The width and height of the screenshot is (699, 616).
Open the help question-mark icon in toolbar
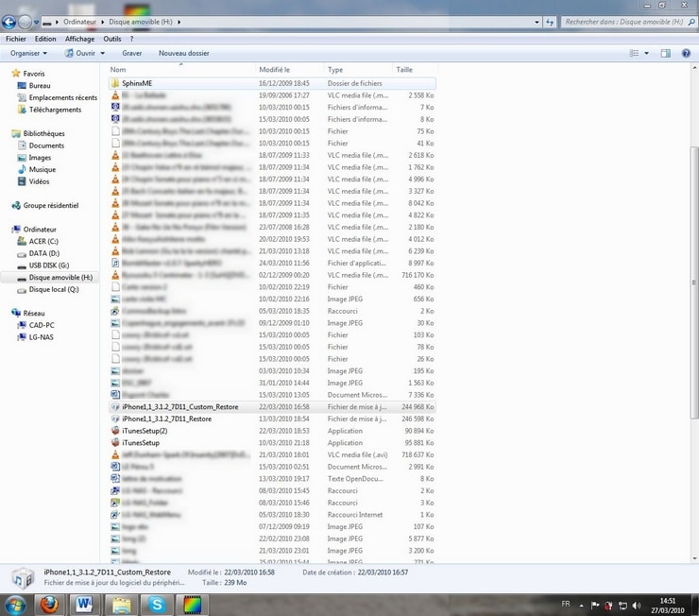686,54
